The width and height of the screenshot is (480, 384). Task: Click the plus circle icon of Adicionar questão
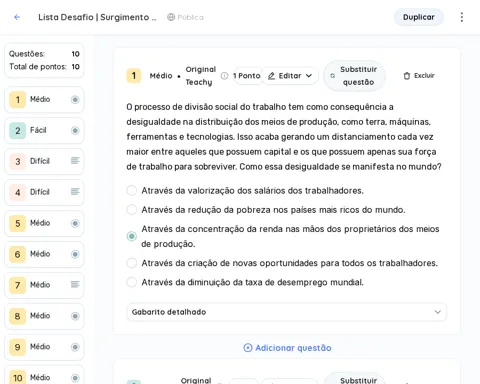(248, 348)
